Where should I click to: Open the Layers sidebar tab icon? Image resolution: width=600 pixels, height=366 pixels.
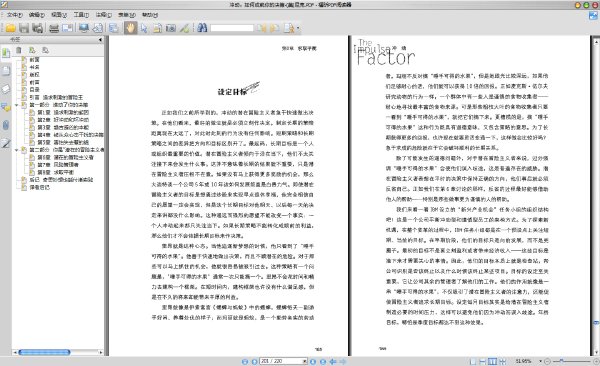6,89
